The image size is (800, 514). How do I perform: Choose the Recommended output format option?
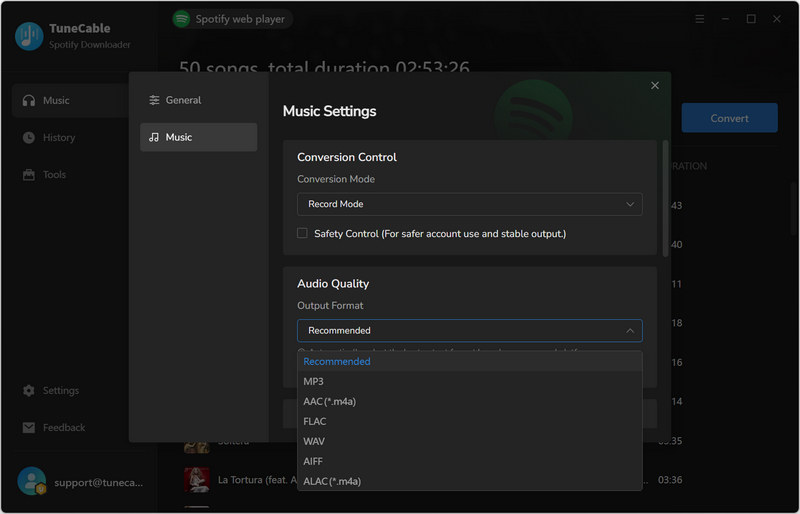(x=469, y=361)
